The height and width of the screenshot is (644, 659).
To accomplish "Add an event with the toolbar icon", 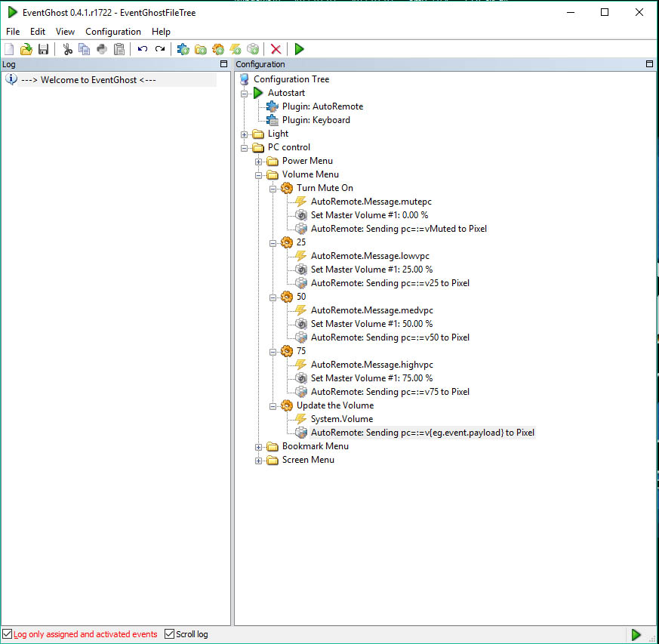I will (x=236, y=49).
